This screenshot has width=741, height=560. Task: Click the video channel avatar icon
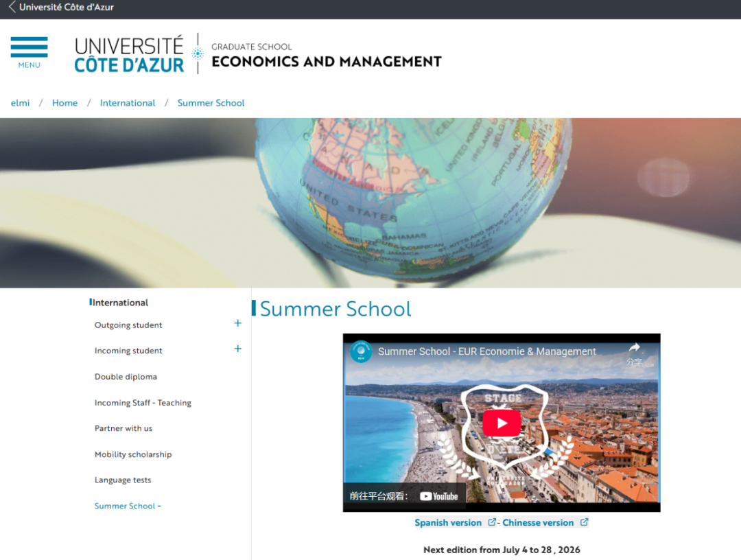coord(361,351)
